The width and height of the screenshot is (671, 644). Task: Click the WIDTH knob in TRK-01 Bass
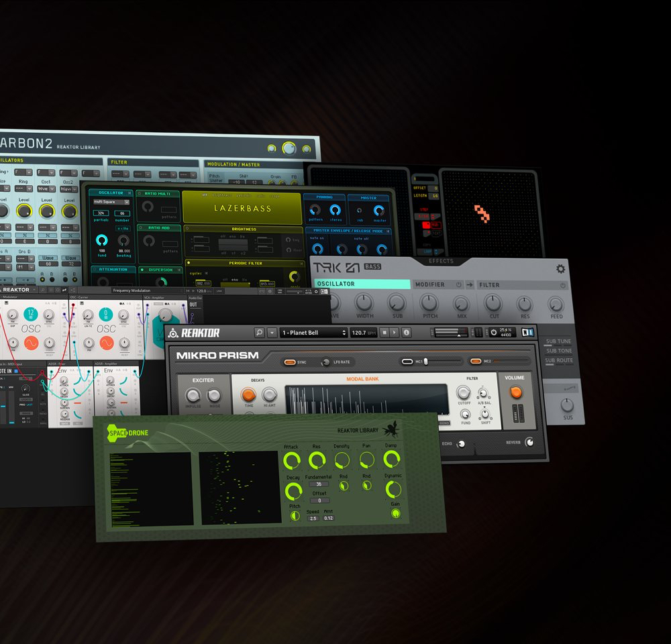coord(364,303)
